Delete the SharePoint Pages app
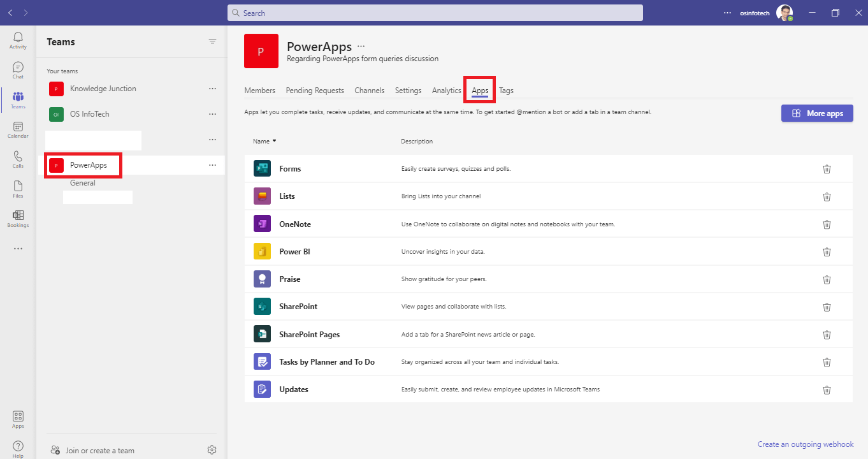 [x=827, y=335]
